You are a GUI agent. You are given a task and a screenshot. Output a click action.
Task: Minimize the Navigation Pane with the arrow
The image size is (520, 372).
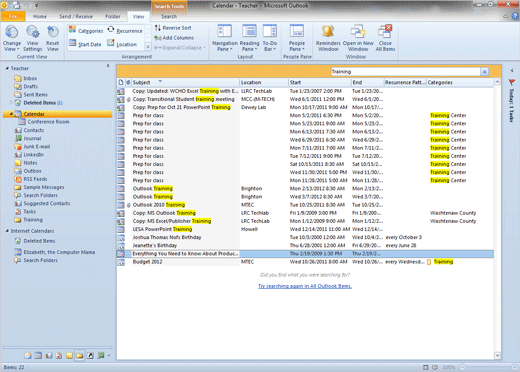[x=108, y=66]
